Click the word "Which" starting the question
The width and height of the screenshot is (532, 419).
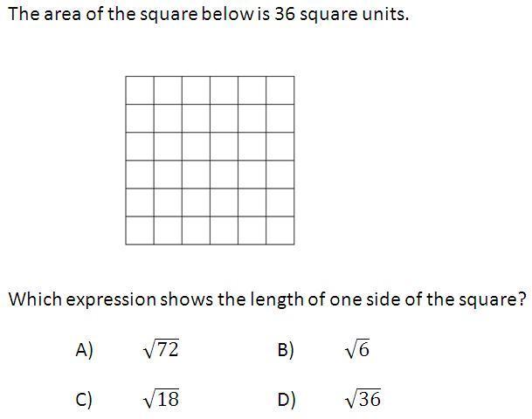pyautogui.click(x=30, y=299)
